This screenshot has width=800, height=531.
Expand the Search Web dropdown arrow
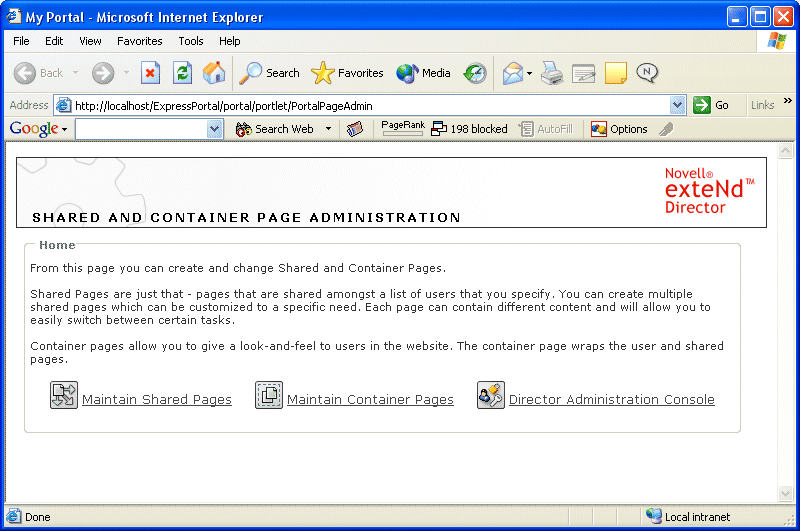point(329,129)
